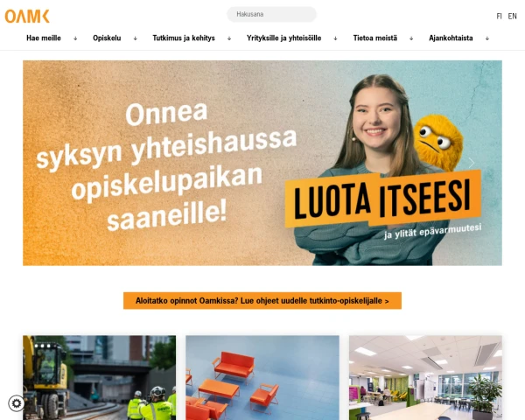Viewport: 525px width, 420px height.
Task: Expand the Ajankohtaista dropdown arrow
Action: click(x=487, y=38)
